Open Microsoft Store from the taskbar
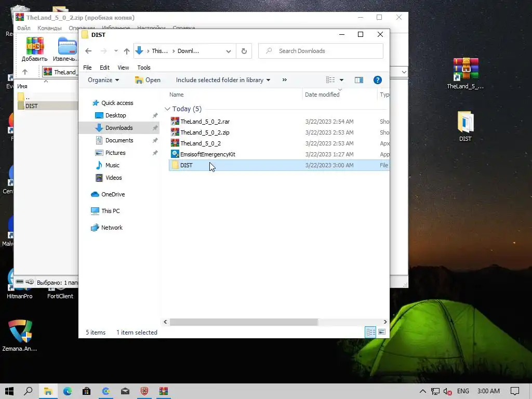 [87, 391]
